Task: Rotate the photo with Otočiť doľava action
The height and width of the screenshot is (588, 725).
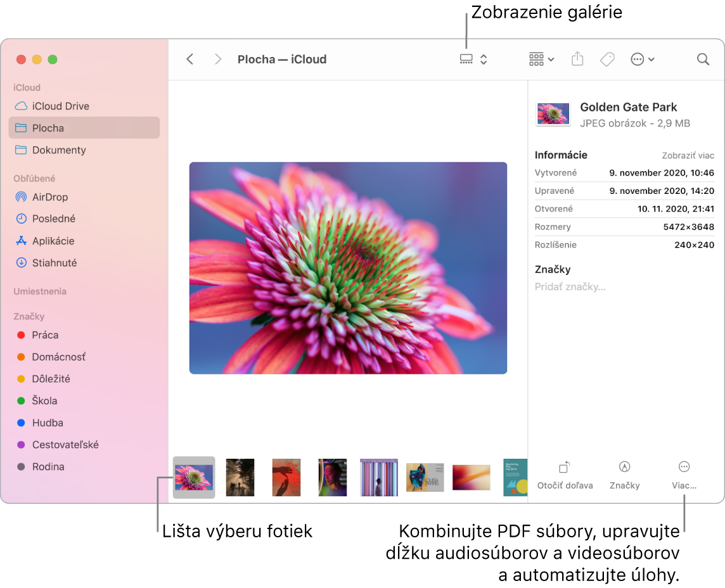Action: click(x=565, y=476)
